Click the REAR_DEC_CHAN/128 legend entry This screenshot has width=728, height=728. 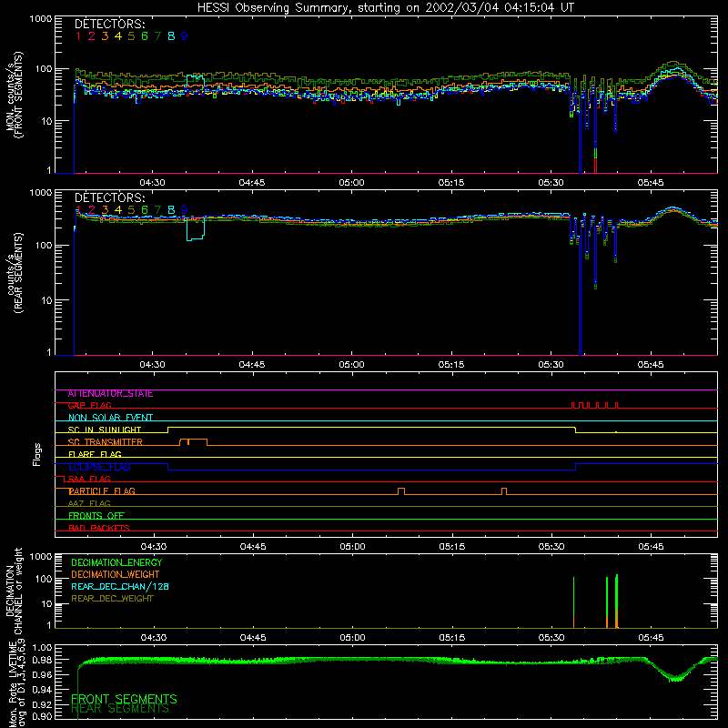tap(120, 587)
